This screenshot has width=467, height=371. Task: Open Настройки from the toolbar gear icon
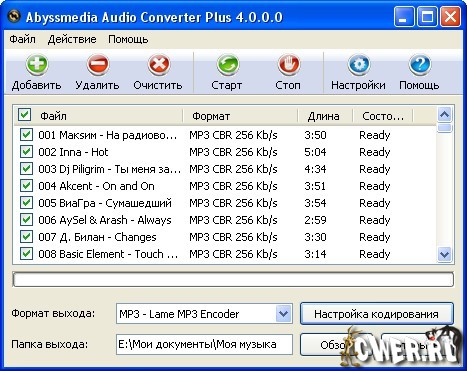(x=359, y=64)
